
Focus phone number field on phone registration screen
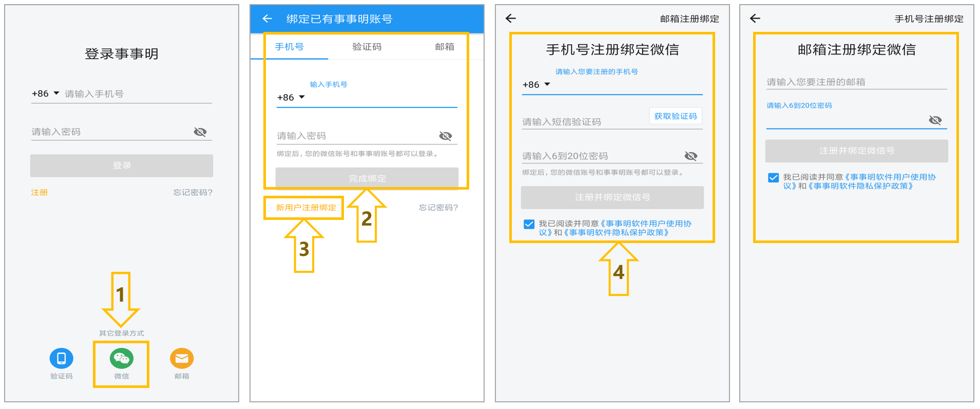pos(628,85)
